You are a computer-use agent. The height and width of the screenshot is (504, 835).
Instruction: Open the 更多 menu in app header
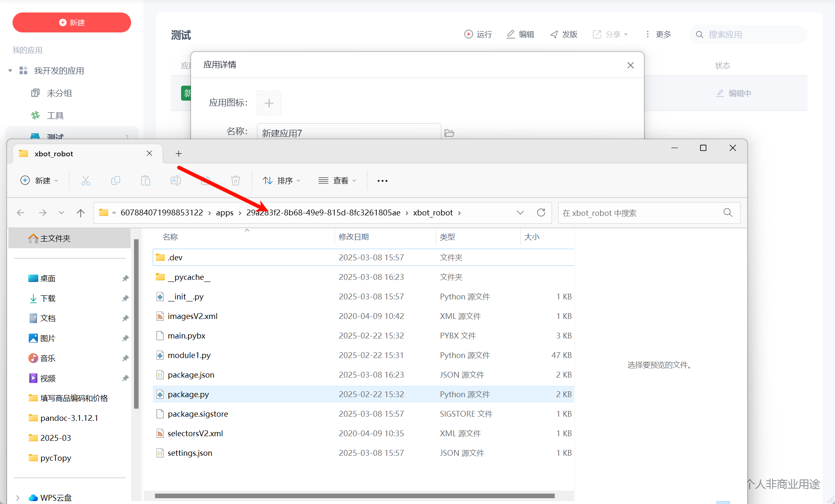coord(658,34)
